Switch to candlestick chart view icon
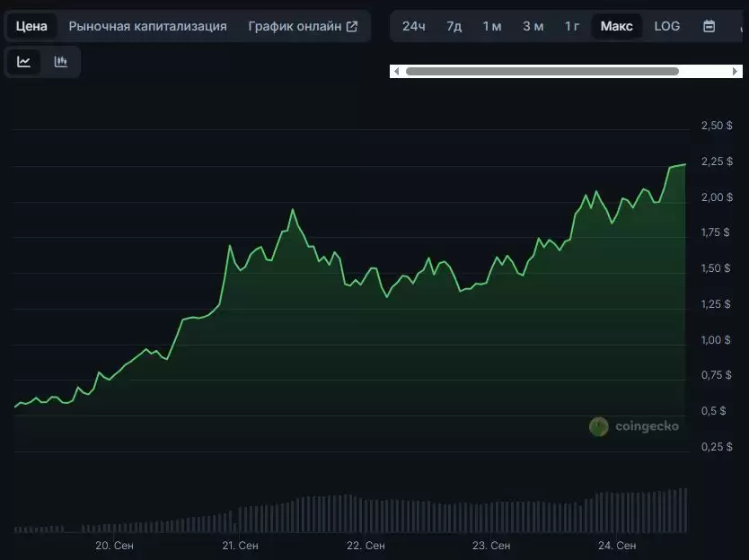749x560 pixels. pyautogui.click(x=61, y=62)
